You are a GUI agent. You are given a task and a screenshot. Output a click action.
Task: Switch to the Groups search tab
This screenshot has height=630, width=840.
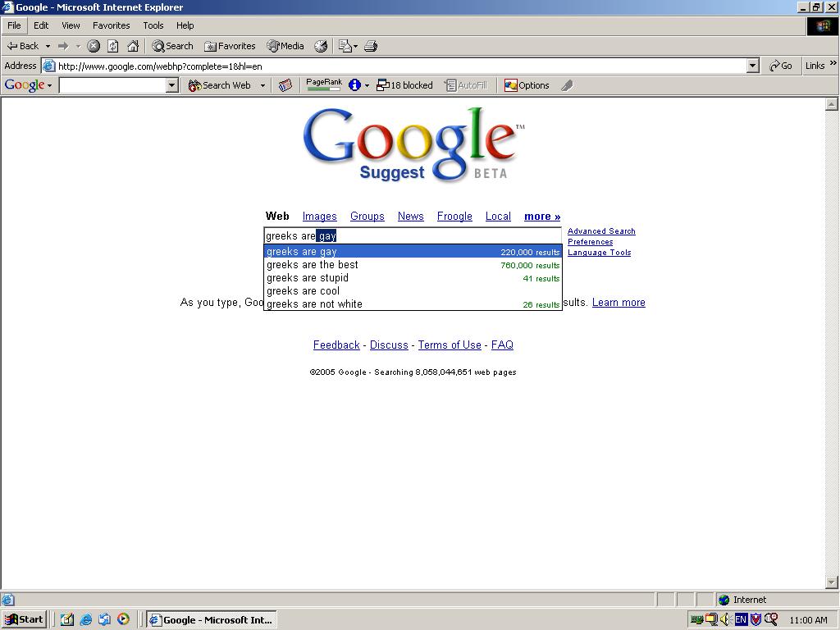click(x=367, y=216)
